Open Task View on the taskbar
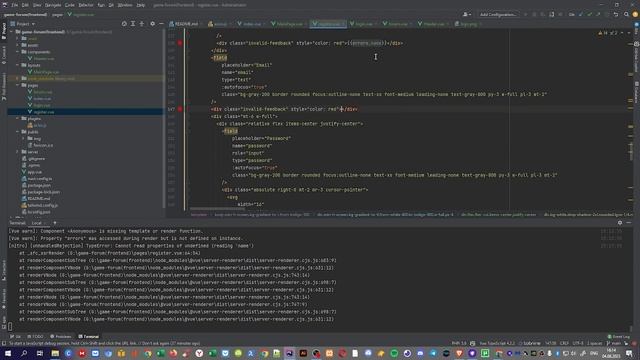The image size is (640, 360). coord(40,353)
